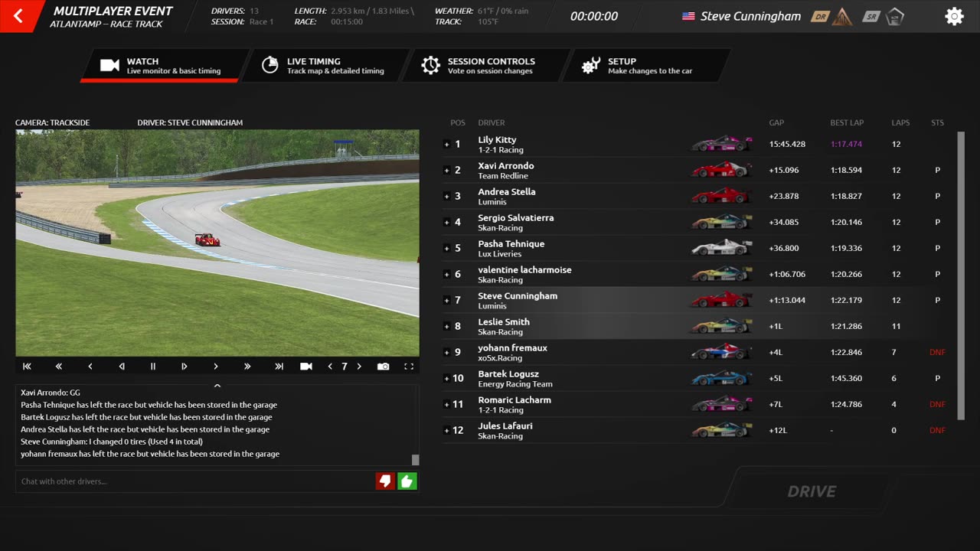
Task: Click the trackside camera video view
Action: 217,243
